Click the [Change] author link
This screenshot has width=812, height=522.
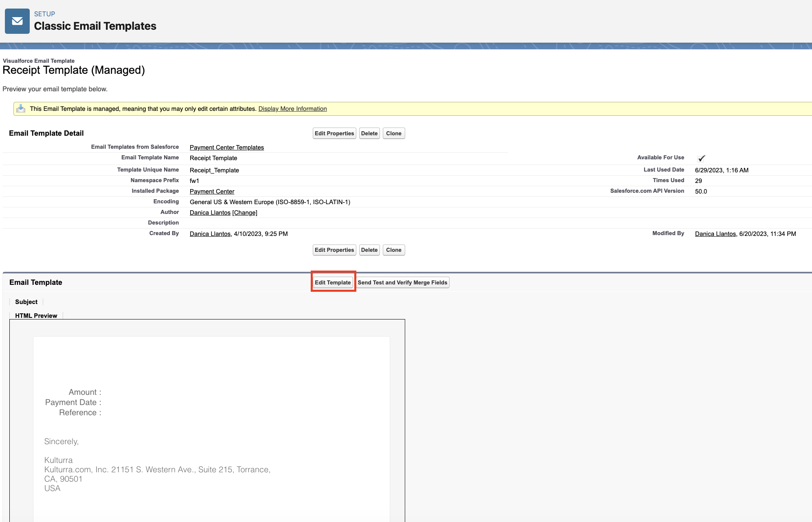(245, 213)
